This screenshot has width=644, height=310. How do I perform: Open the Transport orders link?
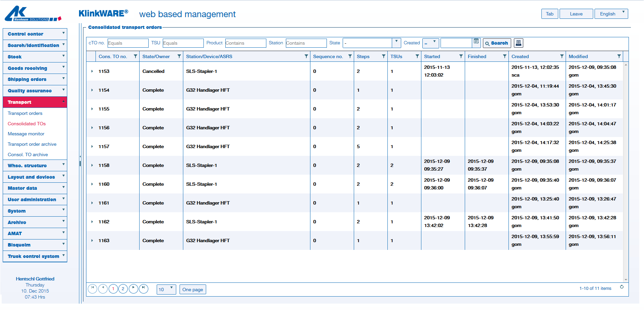pos(25,113)
